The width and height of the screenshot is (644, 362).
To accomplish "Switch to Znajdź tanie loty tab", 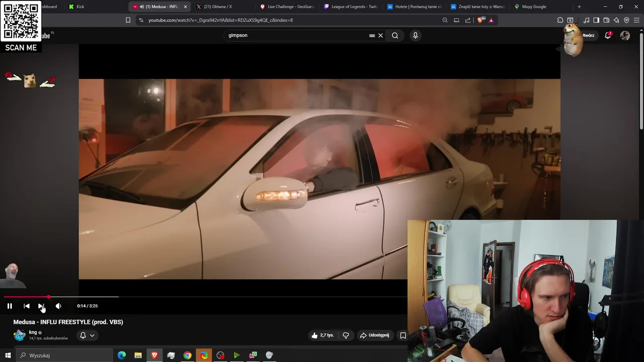I will click(478, 7).
